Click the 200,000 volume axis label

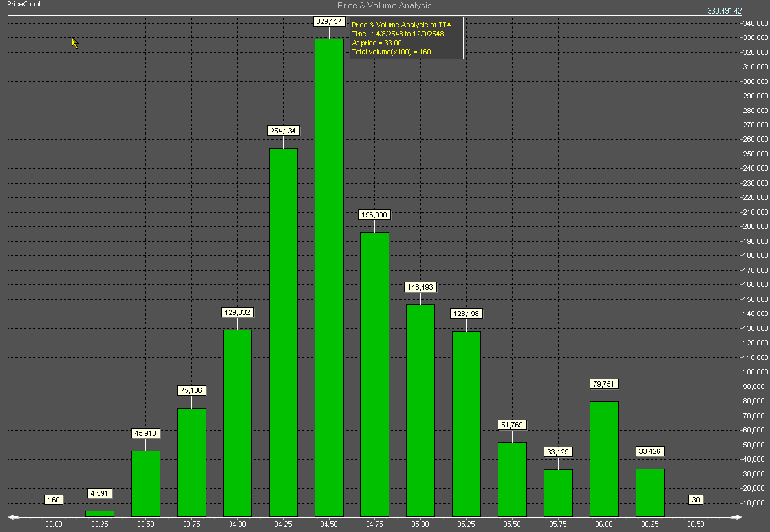(756, 226)
